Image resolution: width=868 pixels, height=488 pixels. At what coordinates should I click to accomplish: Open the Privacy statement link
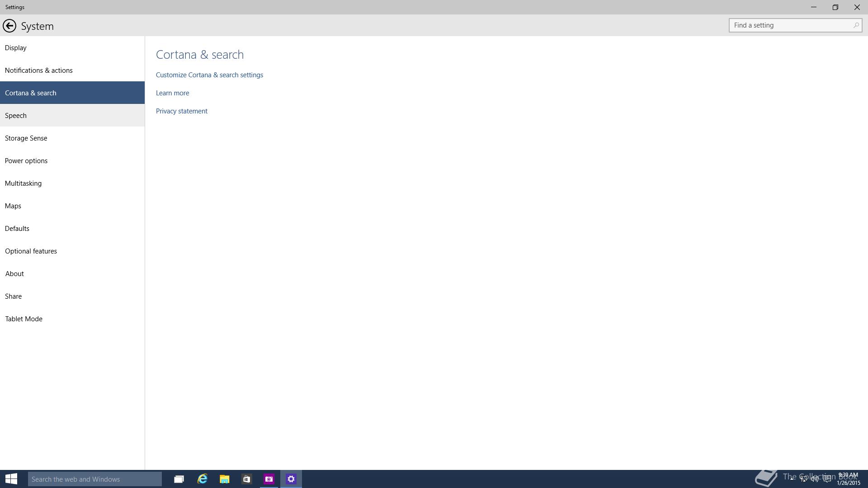182,111
